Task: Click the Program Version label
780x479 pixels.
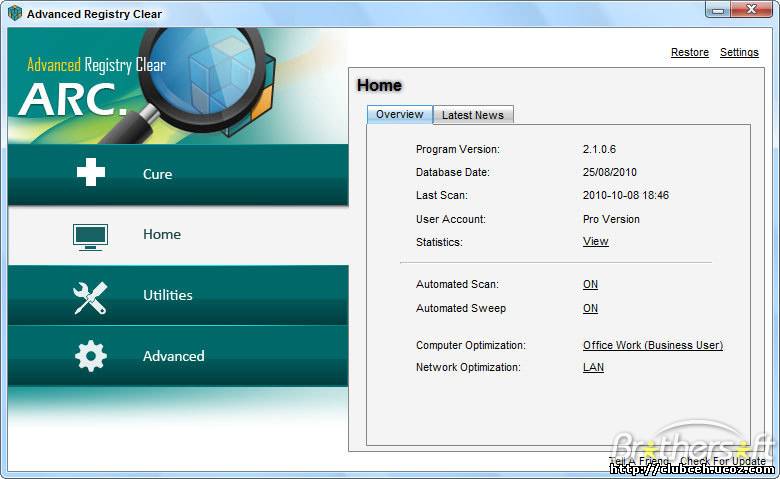Action: (x=458, y=149)
